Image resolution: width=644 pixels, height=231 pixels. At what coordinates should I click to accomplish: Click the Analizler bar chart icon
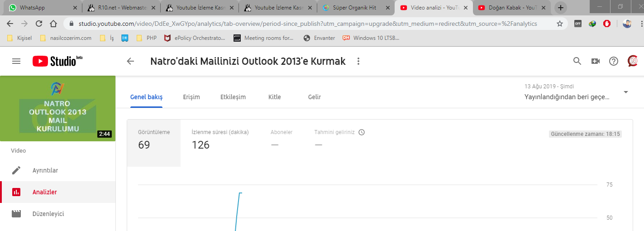[x=16, y=192]
